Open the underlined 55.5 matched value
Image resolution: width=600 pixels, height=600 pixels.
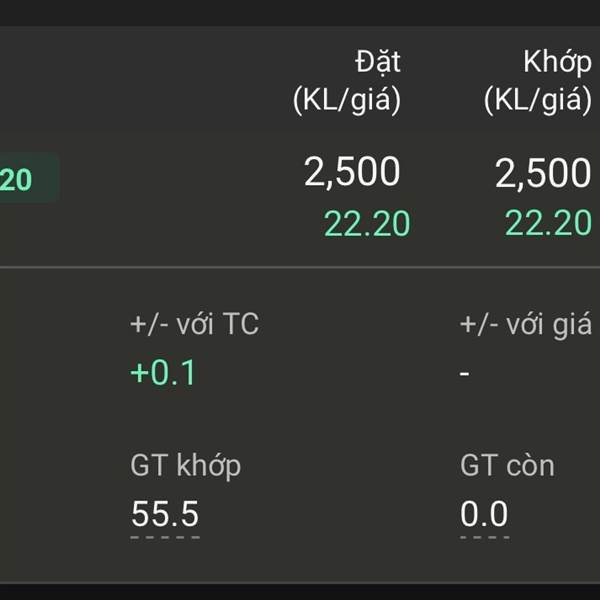[x=165, y=515]
